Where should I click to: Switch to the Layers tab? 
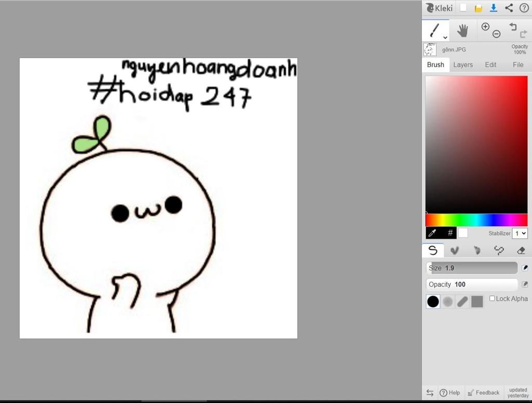(463, 64)
